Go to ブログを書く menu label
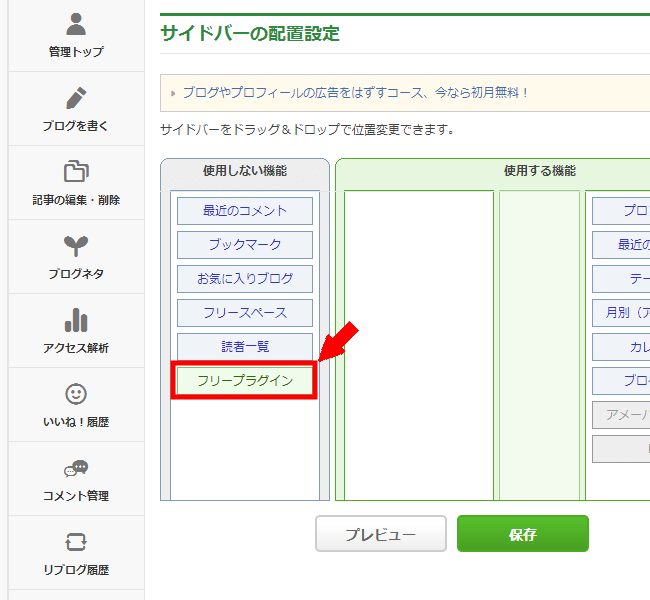 pos(75,126)
